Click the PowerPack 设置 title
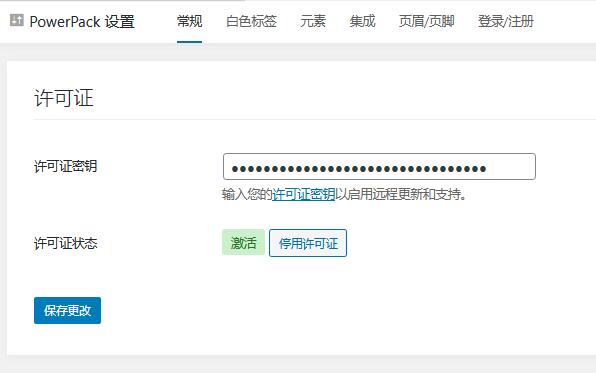Screen dimensions: 596x373 (x=82, y=21)
